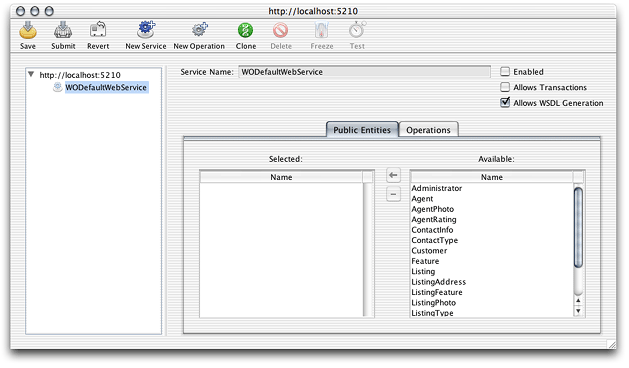Open the Operations tab
The width and height of the screenshot is (629, 368).
[428, 130]
